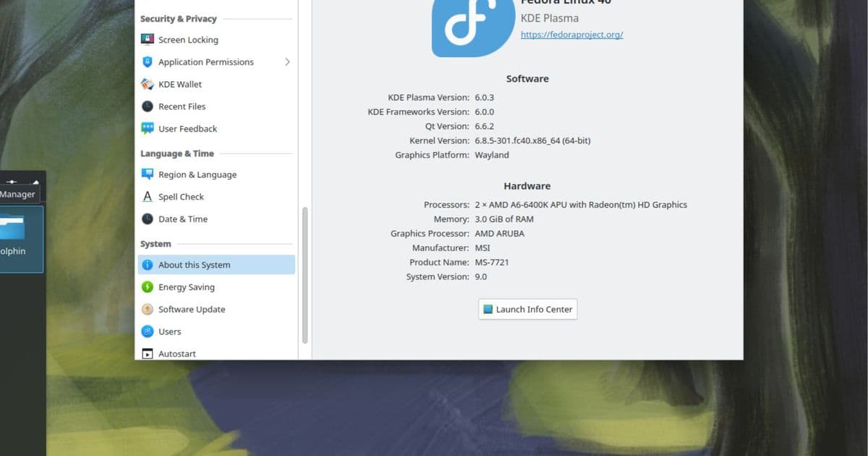Click the Manufacturer value MSI
This screenshot has width=868, height=456.
[482, 248]
